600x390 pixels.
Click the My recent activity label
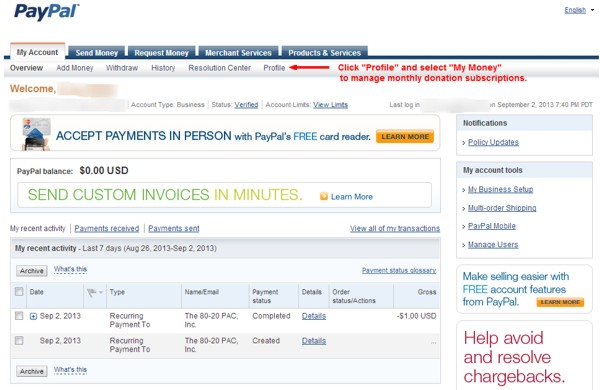[38, 228]
